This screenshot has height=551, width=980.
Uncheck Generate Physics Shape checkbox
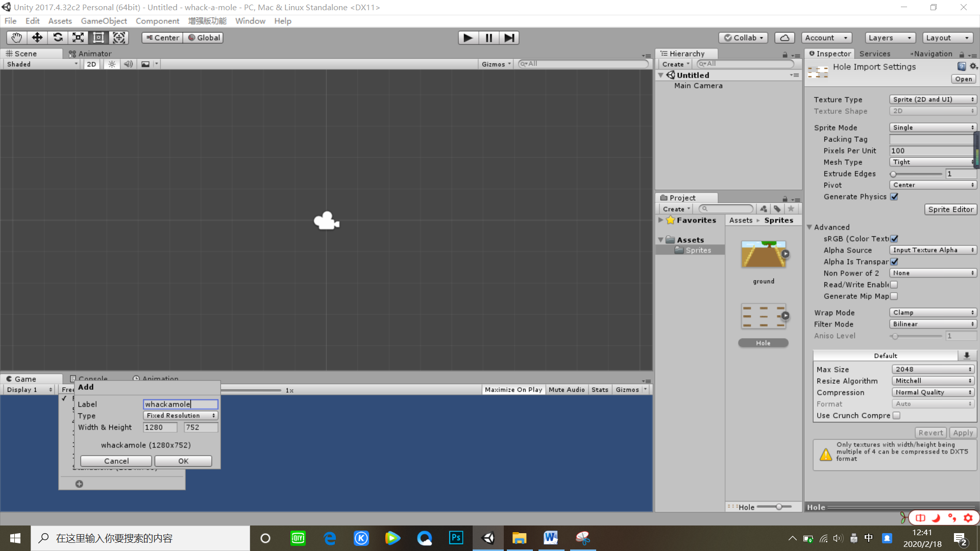point(894,197)
